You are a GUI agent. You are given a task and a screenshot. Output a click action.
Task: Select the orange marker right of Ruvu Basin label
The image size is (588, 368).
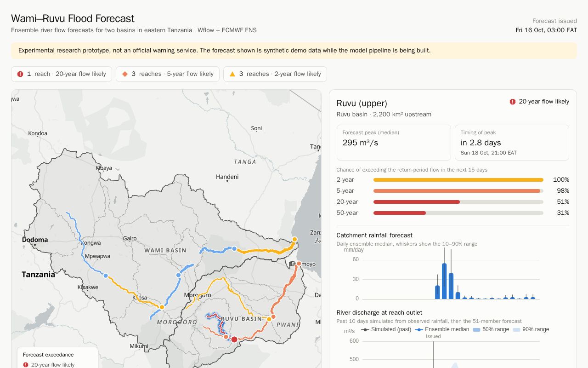click(x=273, y=316)
